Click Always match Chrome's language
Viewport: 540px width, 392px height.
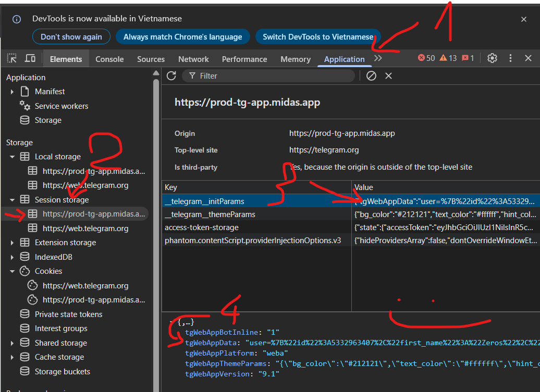(182, 37)
